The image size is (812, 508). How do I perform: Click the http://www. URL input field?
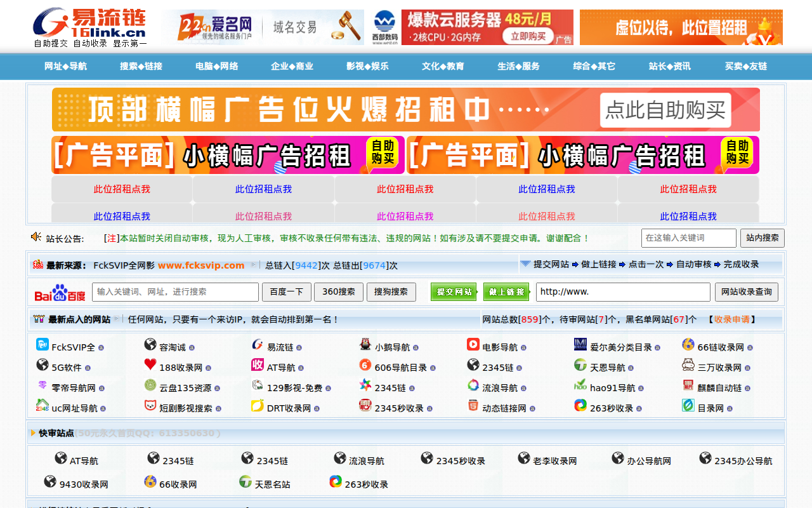[623, 292]
